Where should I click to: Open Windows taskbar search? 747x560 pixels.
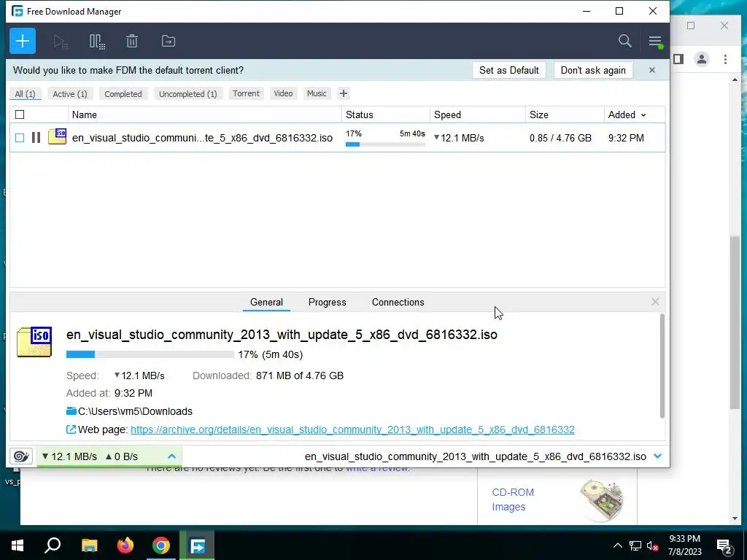tap(53, 545)
